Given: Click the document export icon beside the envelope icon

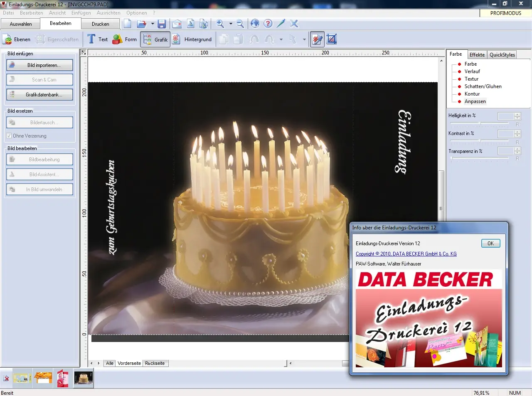Looking at the screenshot, I should 190,24.
